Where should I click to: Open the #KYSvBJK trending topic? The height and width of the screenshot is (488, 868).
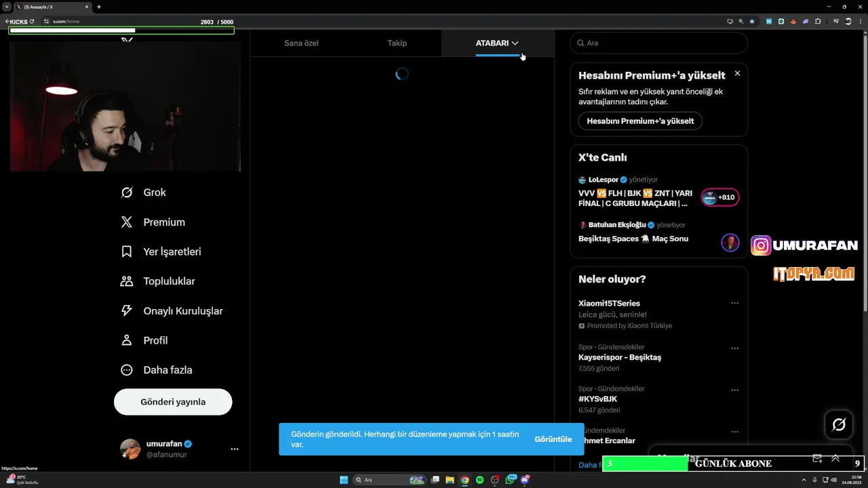(658, 400)
